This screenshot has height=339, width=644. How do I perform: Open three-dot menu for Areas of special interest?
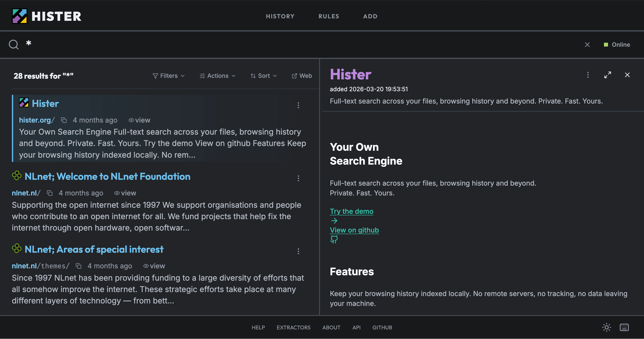(x=298, y=251)
